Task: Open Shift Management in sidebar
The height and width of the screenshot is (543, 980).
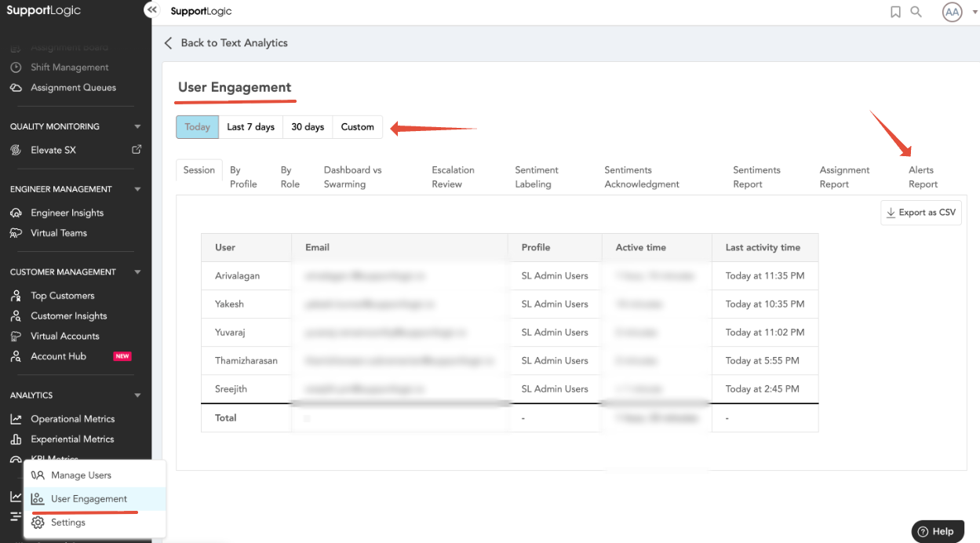Action: click(x=70, y=67)
